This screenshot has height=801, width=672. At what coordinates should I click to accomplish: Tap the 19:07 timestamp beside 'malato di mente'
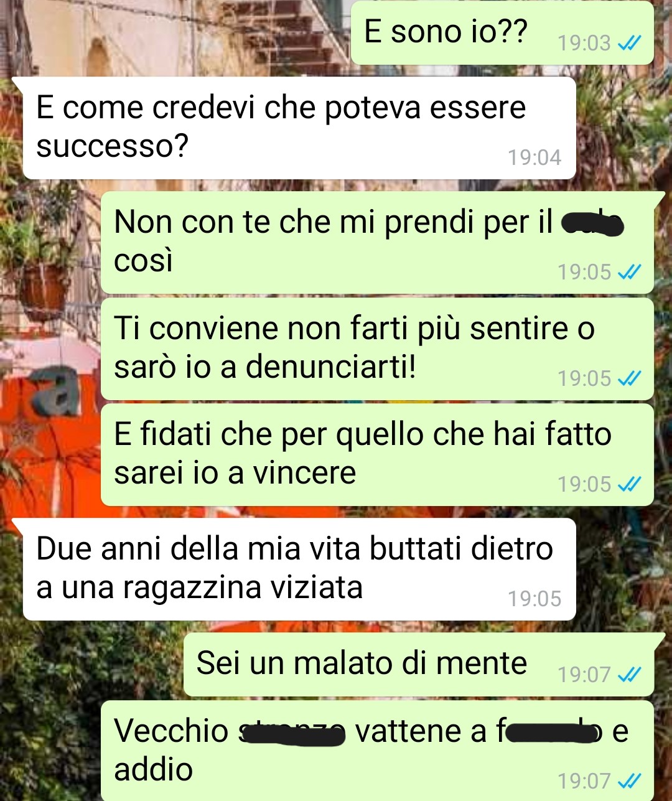tap(584, 674)
